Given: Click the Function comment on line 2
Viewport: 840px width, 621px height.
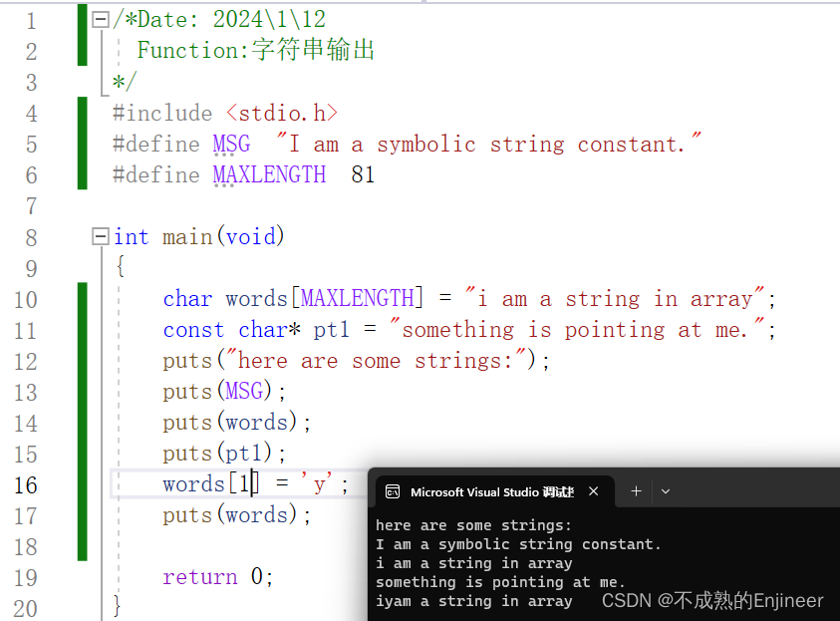Looking at the screenshot, I should 255,50.
